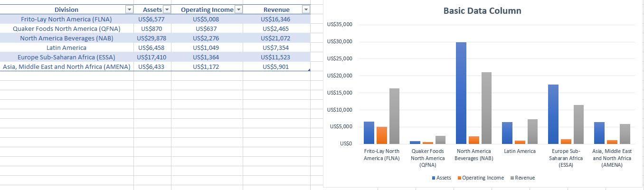Select the blue Assets bar for ESSA
The height and width of the screenshot is (190, 644).
[x=553, y=114]
